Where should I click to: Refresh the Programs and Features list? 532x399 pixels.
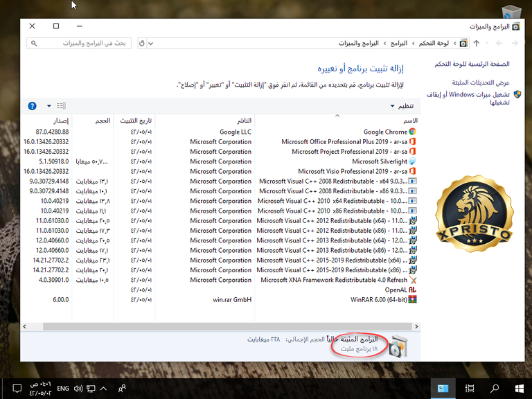click(142, 43)
